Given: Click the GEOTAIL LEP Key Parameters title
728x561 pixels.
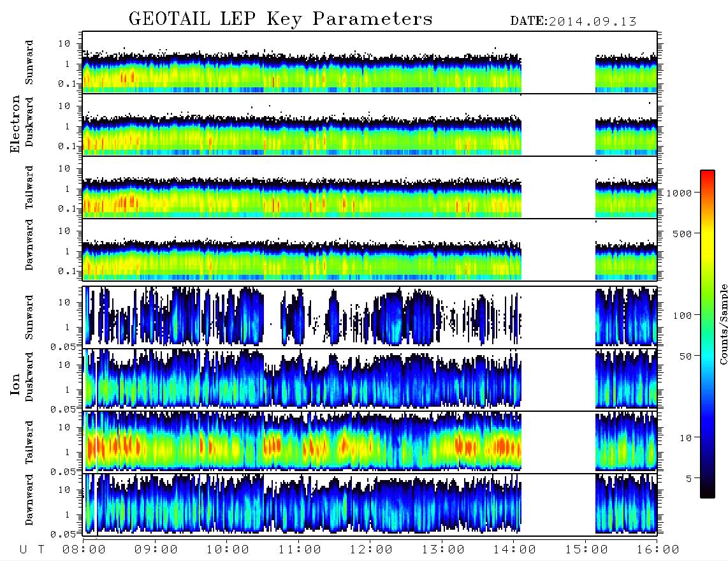Looking at the screenshot, I should pyautogui.click(x=280, y=20).
